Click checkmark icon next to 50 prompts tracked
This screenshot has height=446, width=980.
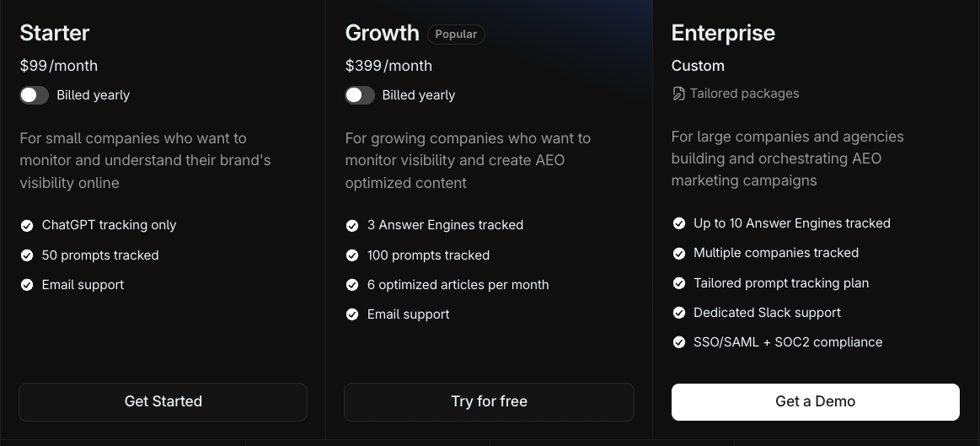tap(27, 255)
